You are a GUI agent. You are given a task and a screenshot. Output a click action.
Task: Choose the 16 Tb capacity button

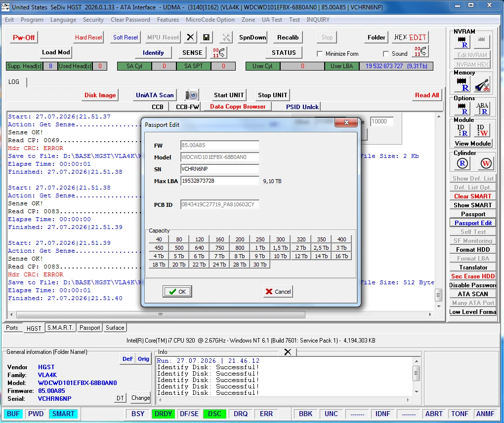(x=341, y=256)
